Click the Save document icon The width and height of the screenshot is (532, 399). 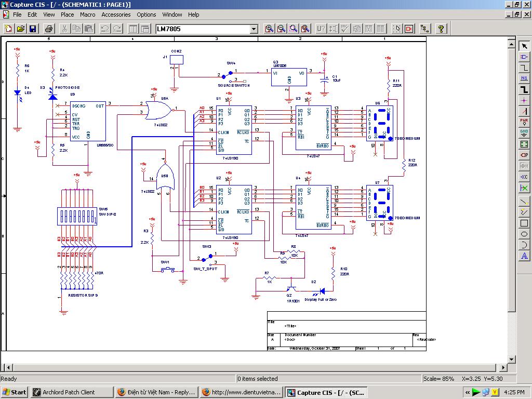click(x=33, y=29)
